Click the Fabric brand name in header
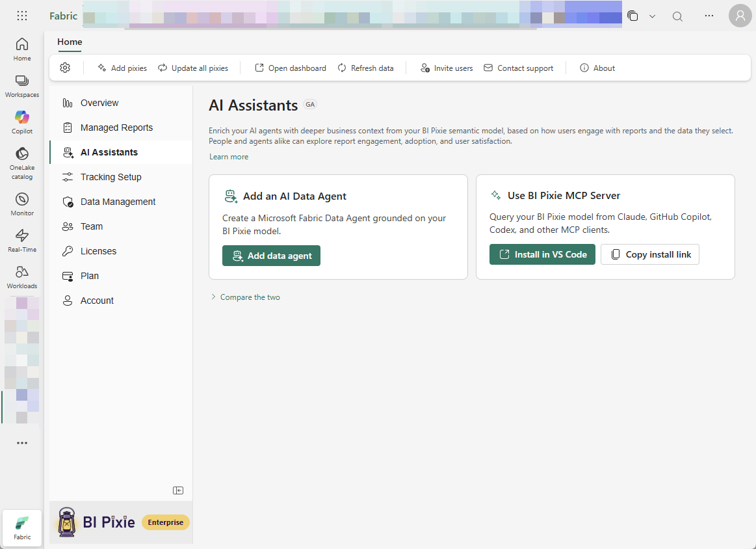 [64, 16]
